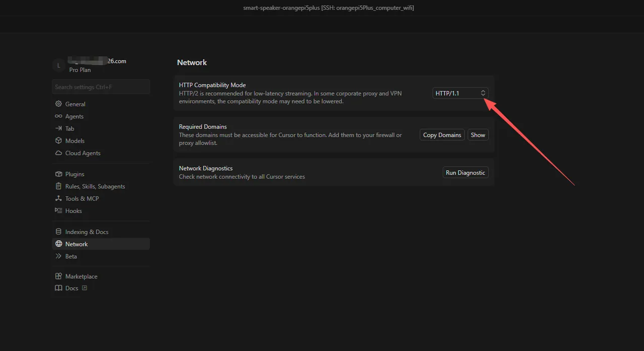
Task: Click the Hooks icon
Action: 58,211
